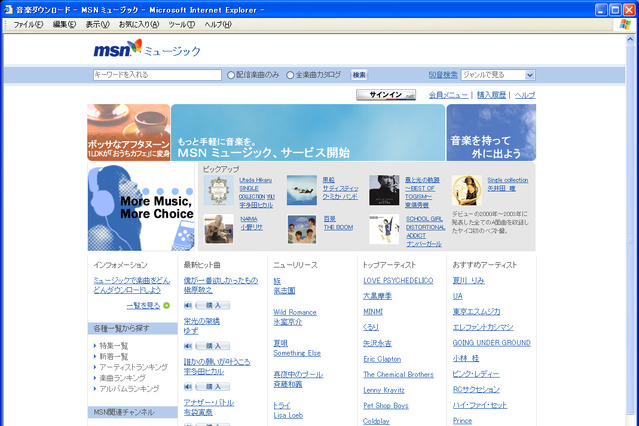Select the 配信楽曲のみ radio button
639x426 pixels.
click(x=231, y=75)
